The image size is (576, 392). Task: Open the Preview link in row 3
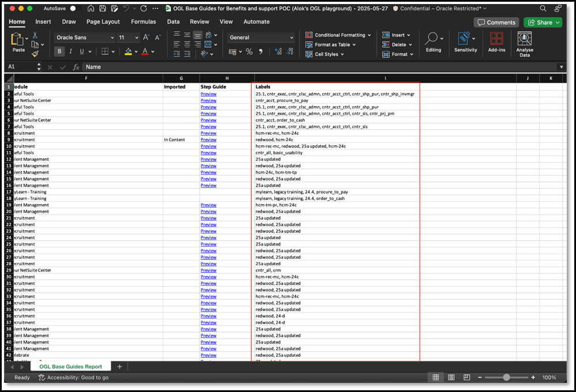208,100
